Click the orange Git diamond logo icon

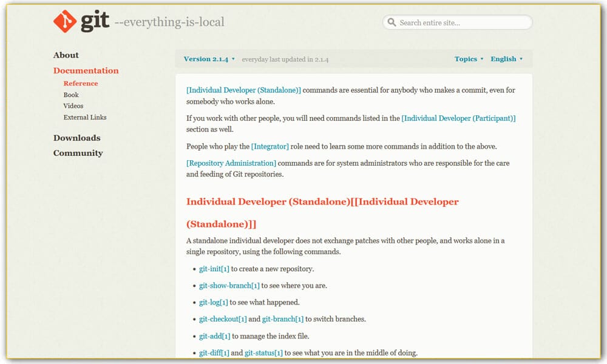pos(65,22)
